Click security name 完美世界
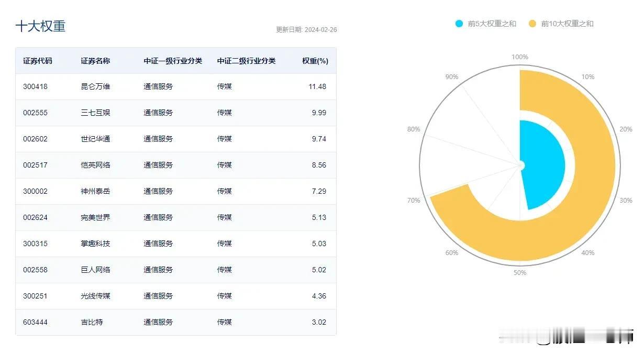644x354 pixels. point(95,217)
